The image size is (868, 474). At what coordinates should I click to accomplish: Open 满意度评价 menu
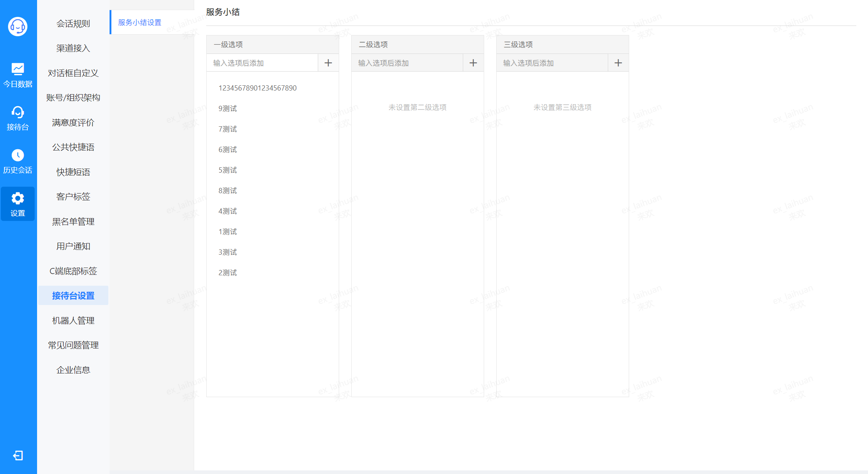coord(73,123)
